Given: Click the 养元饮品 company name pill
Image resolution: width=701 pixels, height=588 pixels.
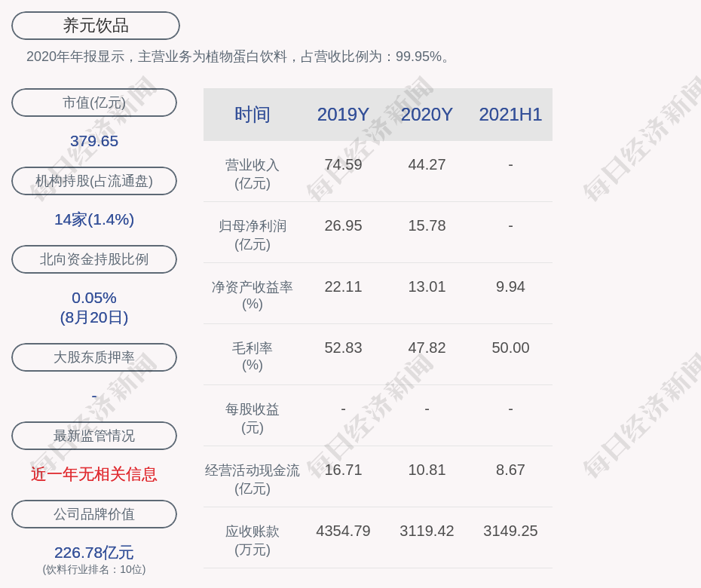Looking at the screenshot, I should (96, 26).
